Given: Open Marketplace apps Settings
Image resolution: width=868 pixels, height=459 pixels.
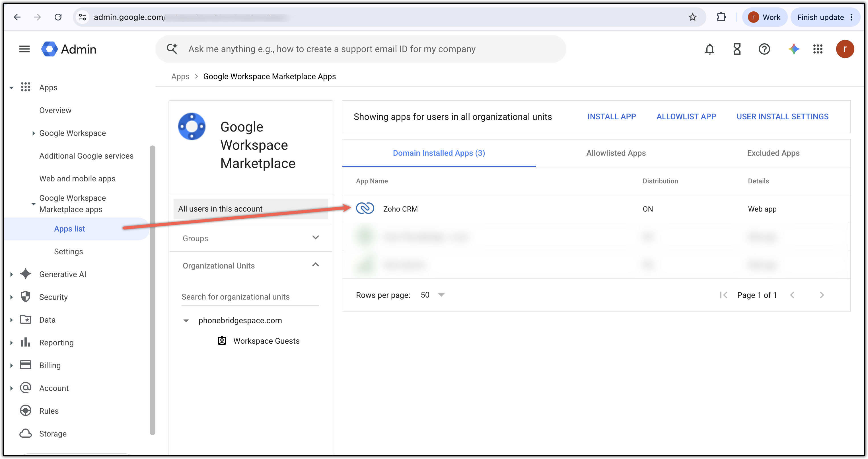Looking at the screenshot, I should click(x=68, y=252).
